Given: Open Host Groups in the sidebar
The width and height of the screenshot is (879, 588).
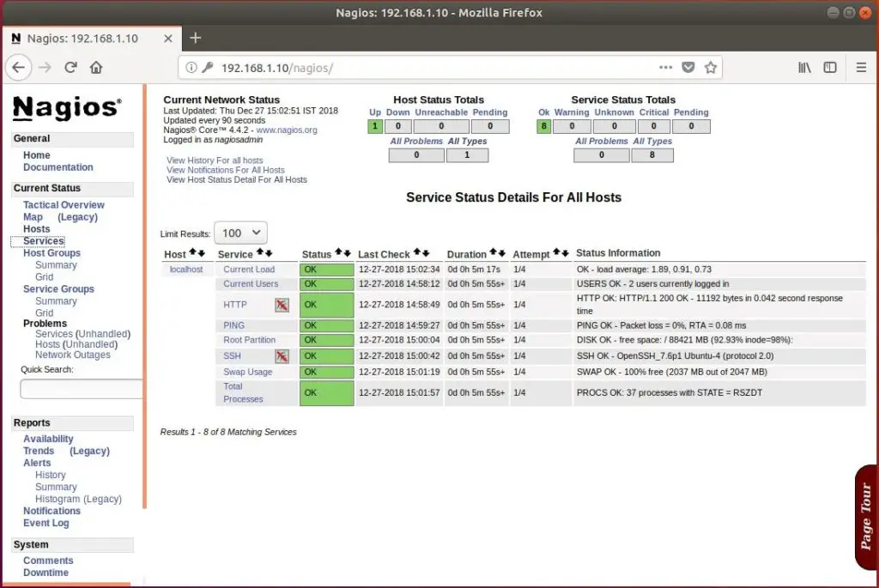Looking at the screenshot, I should [52, 253].
